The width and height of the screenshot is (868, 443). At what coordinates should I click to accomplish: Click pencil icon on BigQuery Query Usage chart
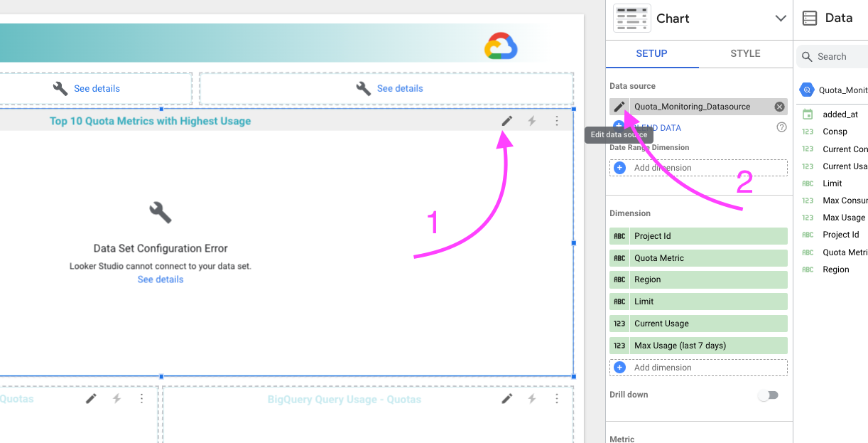tap(506, 399)
